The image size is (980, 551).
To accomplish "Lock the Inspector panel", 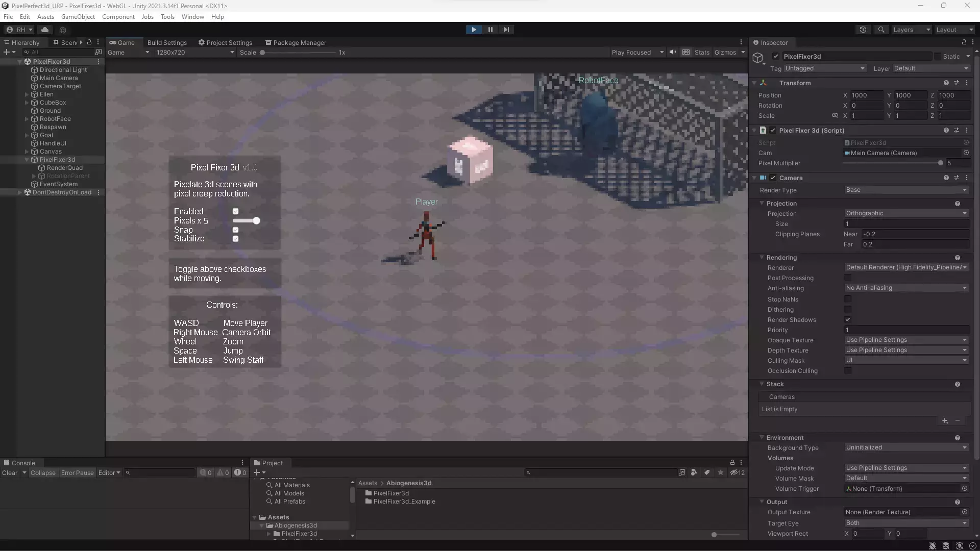I will [964, 42].
